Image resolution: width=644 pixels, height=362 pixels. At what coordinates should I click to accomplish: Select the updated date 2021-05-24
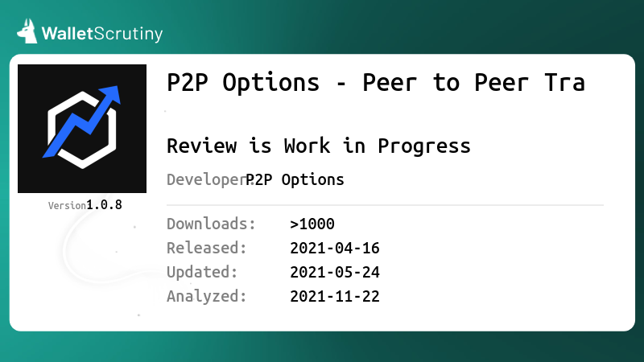tap(335, 273)
